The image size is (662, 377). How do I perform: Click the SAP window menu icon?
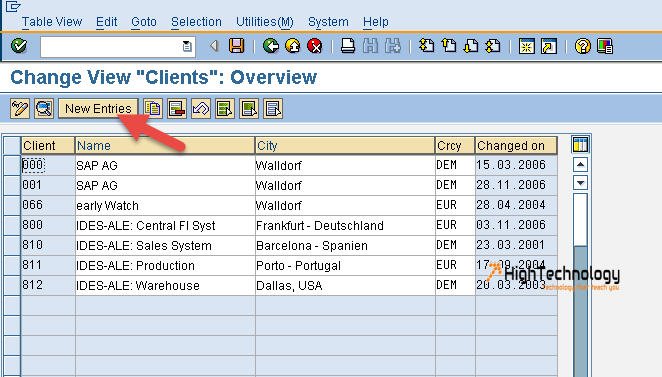(x=13, y=6)
